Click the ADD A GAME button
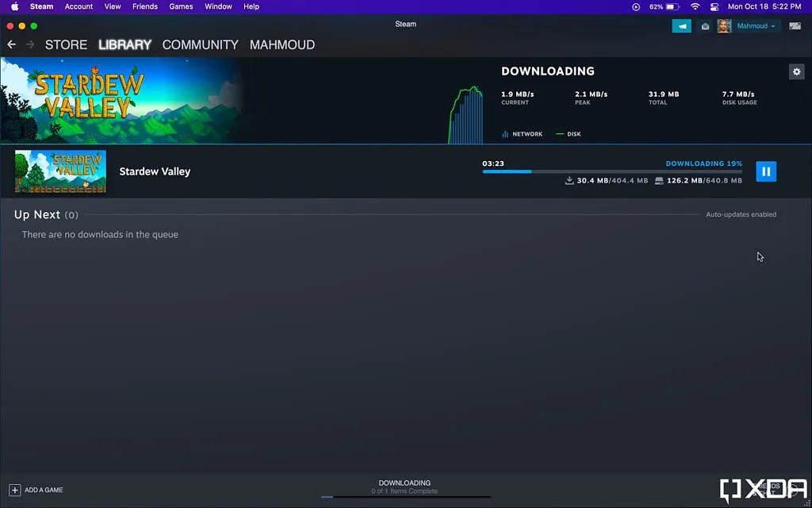 [35, 490]
